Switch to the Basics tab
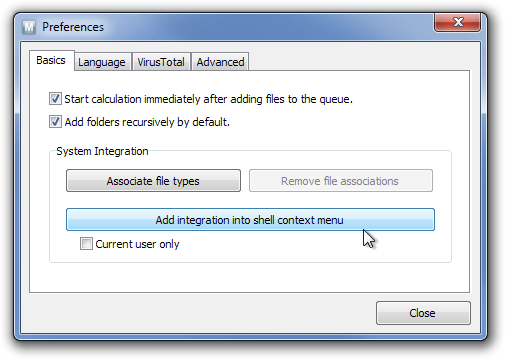Screen dimensions: 506x360 coord(51,61)
